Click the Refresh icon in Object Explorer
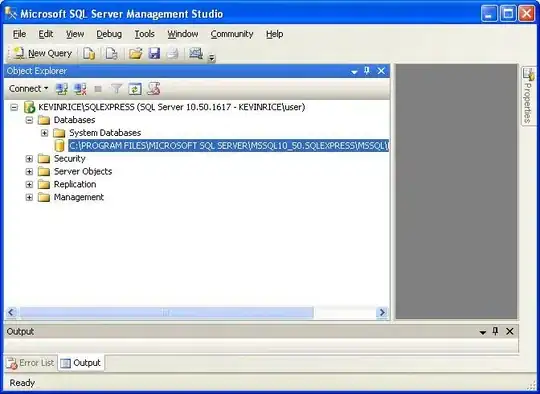Screen dimensions: 540x394 coord(135,89)
